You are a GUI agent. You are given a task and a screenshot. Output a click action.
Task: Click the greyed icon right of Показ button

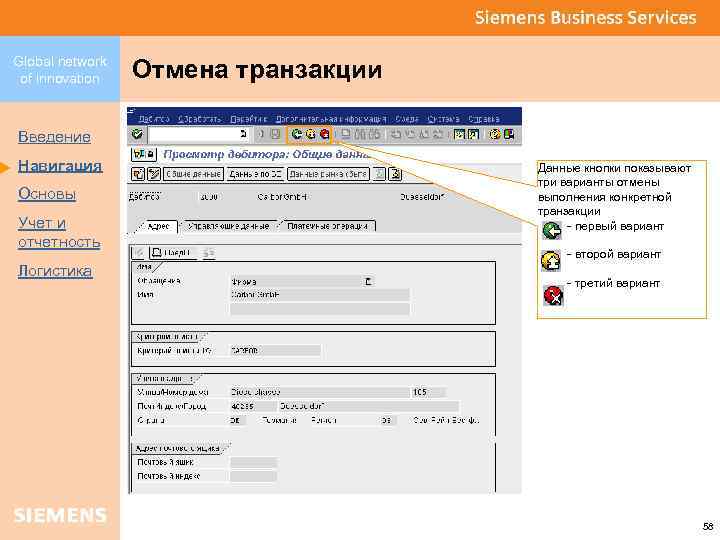tap(209, 253)
